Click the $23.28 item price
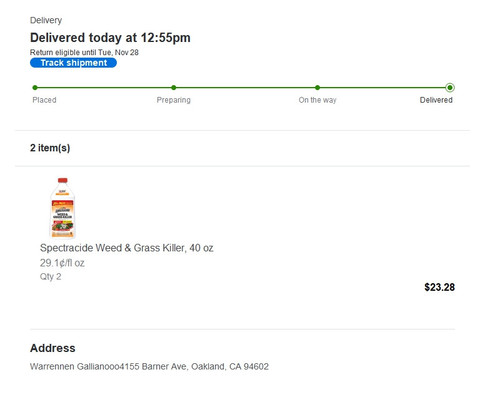This screenshot has height=414, width=500. tap(439, 287)
